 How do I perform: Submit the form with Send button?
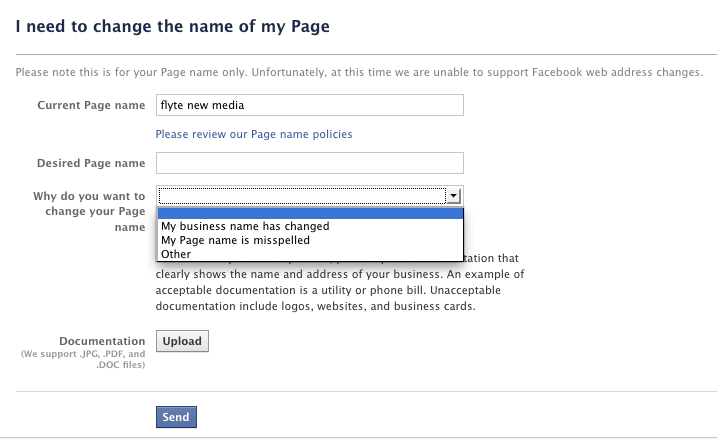176,417
